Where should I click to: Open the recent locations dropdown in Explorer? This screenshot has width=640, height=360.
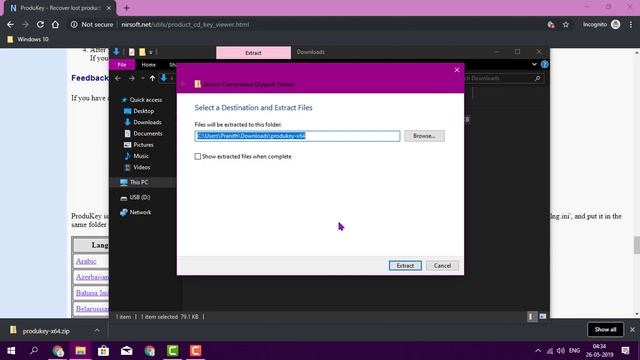click(142, 78)
